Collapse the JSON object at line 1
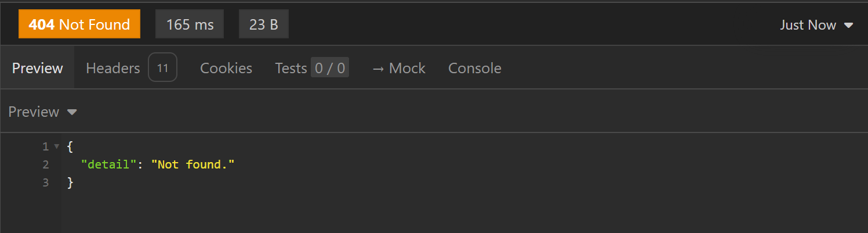This screenshot has width=868, height=233. click(x=56, y=146)
